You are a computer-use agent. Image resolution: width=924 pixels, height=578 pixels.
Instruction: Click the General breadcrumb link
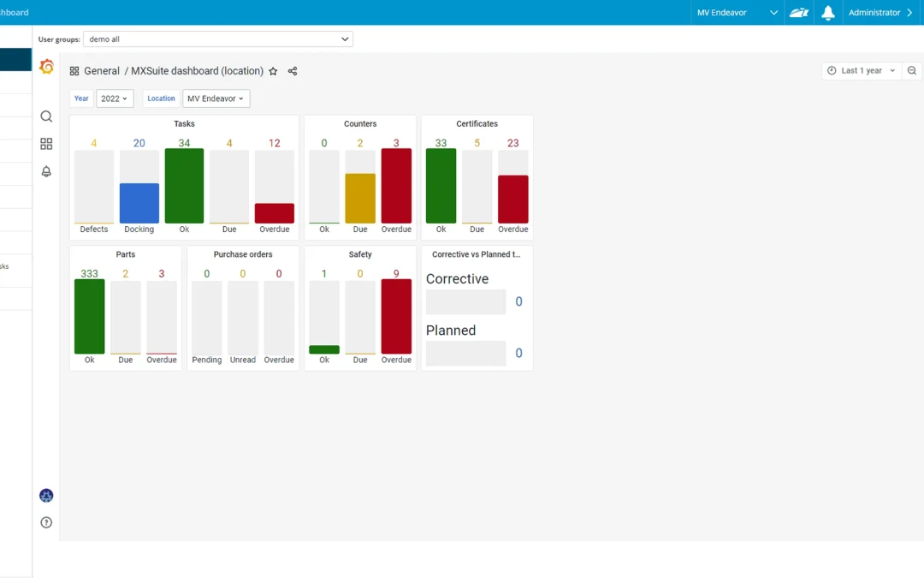(102, 71)
